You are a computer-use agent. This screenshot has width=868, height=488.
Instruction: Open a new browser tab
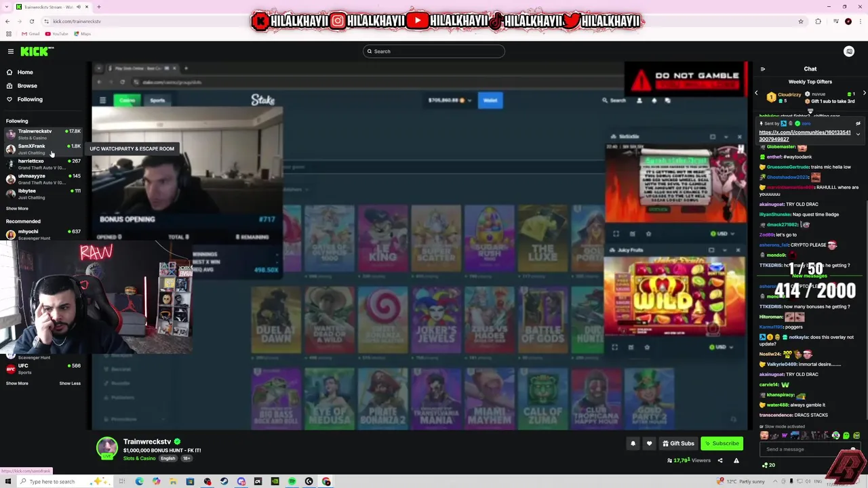[x=98, y=7]
